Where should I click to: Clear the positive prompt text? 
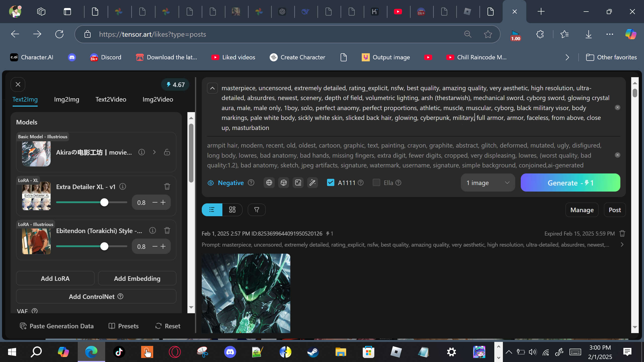pyautogui.click(x=617, y=108)
